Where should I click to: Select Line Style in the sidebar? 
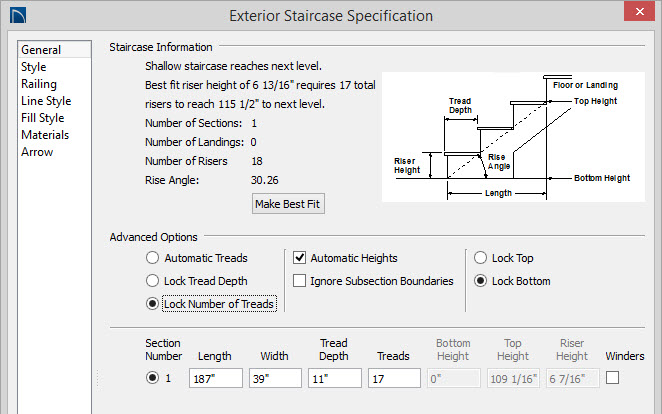43,101
